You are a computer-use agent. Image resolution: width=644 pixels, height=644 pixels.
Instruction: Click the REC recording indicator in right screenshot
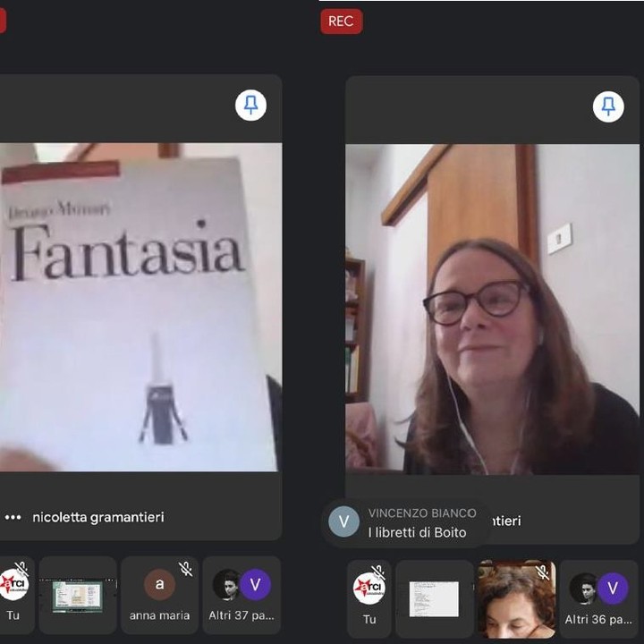(x=342, y=21)
